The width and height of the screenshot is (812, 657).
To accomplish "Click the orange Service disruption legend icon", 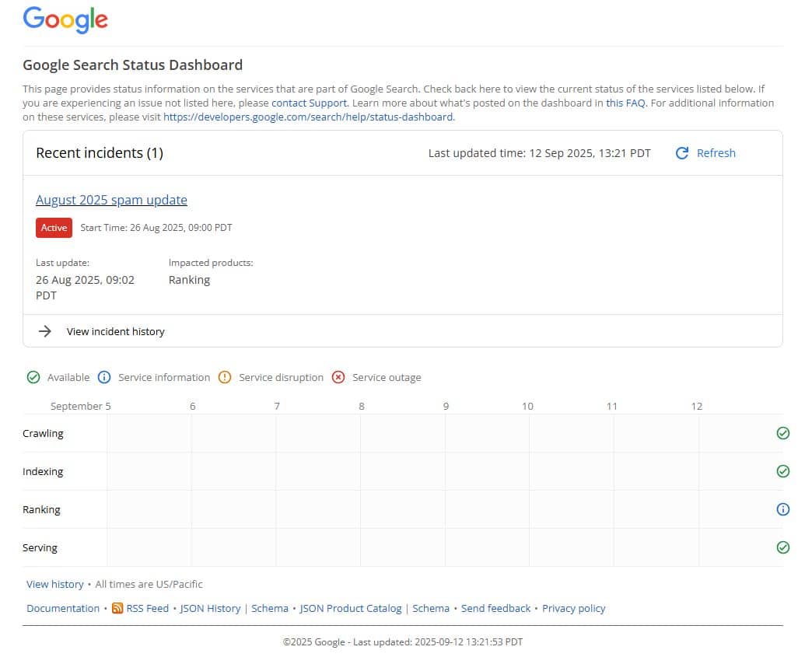I will [225, 377].
